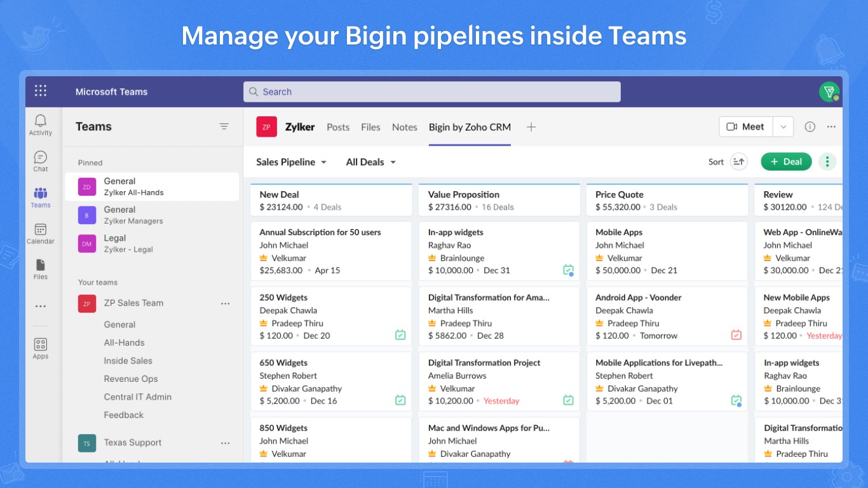
Task: Add a new tab with plus icon
Action: coord(531,127)
